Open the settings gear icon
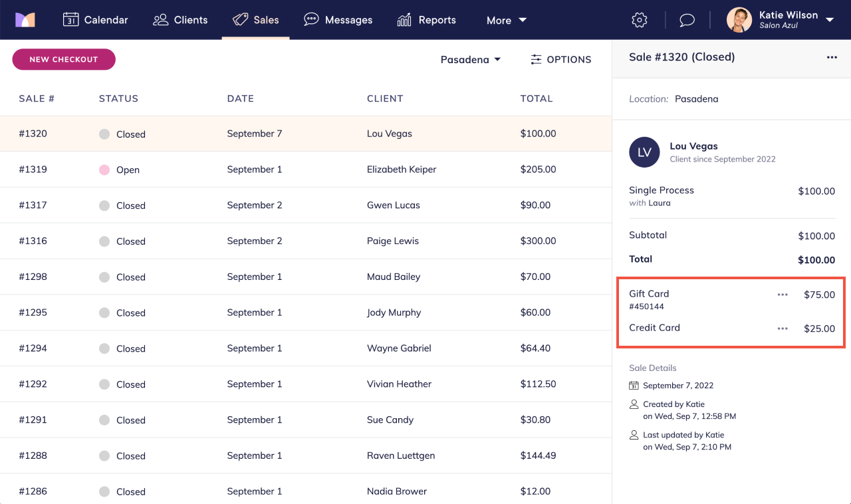This screenshot has width=851, height=504. (x=639, y=20)
